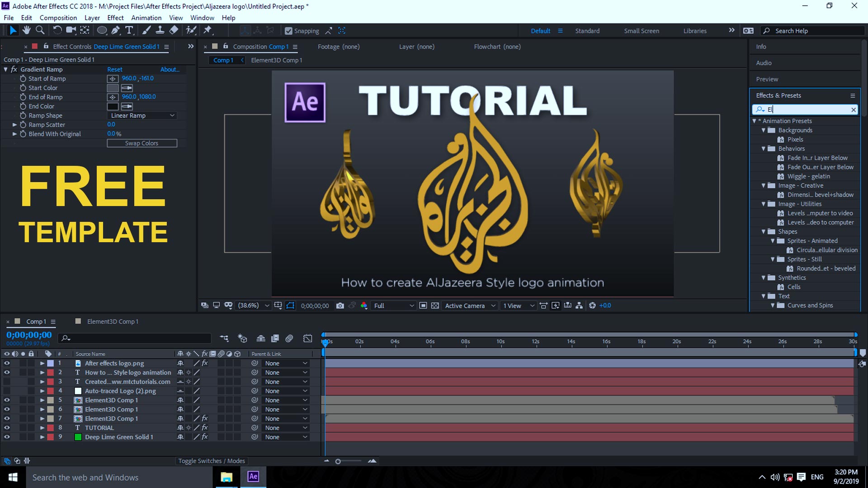Click the Swap Colors button
The image size is (868, 488).
pyautogui.click(x=142, y=143)
